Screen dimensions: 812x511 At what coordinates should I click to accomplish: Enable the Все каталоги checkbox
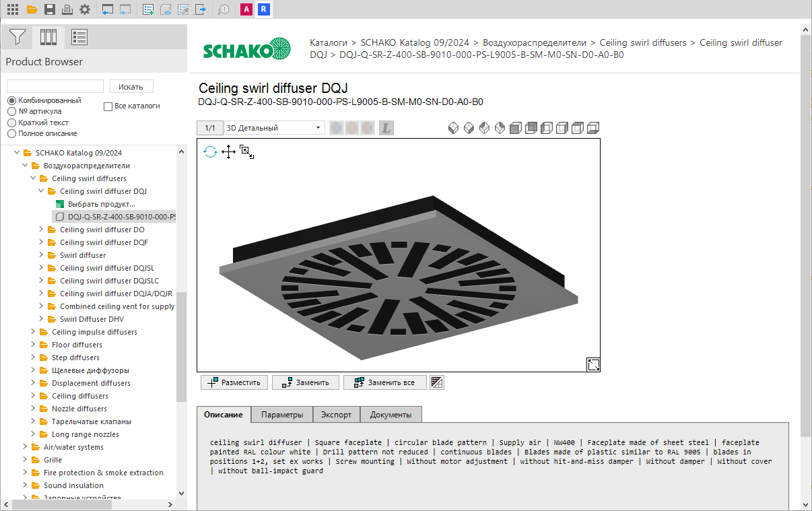tap(108, 106)
